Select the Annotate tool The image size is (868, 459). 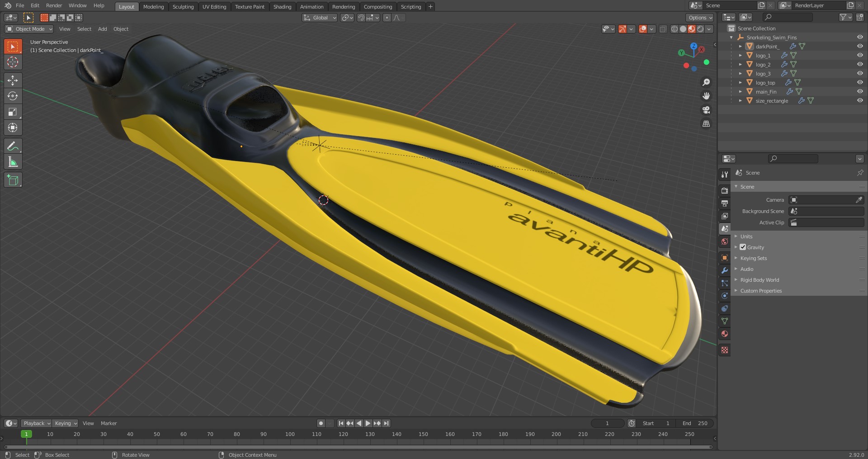(x=13, y=146)
